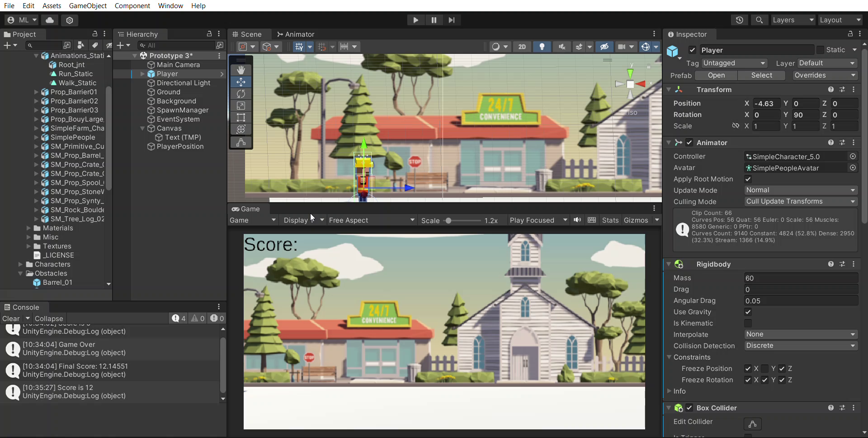Click the Game view Scale slider
This screenshot has height=438, width=868.
(x=463, y=220)
